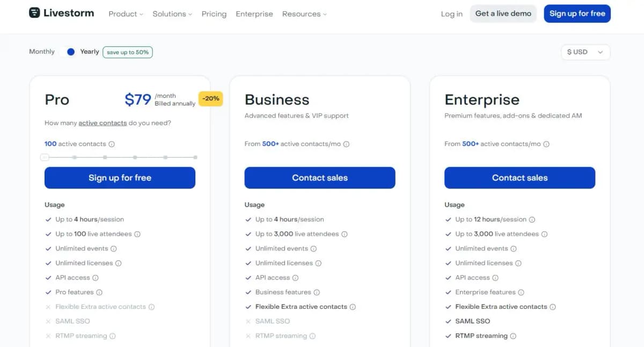Expand the Resources menu
The height and width of the screenshot is (347, 644).
coord(304,14)
